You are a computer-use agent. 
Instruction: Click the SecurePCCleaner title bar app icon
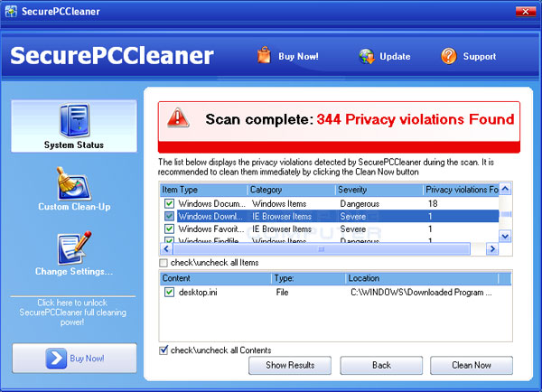(11, 11)
